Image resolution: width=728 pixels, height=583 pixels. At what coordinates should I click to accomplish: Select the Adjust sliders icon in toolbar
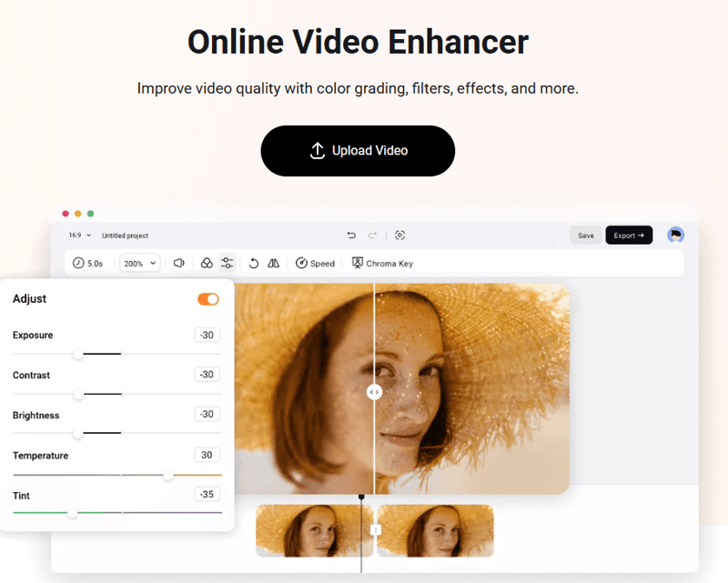(x=225, y=263)
